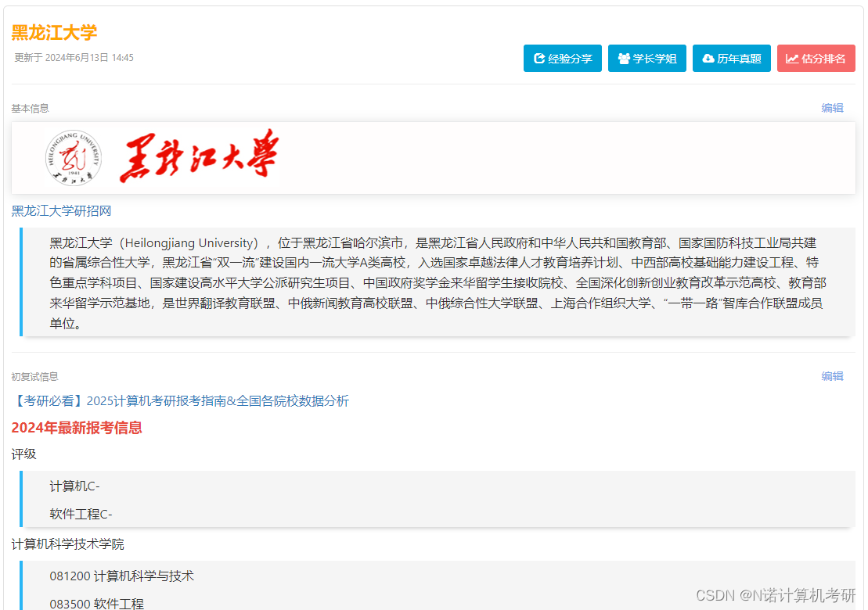Open 历年真题 download button
The height and width of the screenshot is (610, 868).
[731, 59]
